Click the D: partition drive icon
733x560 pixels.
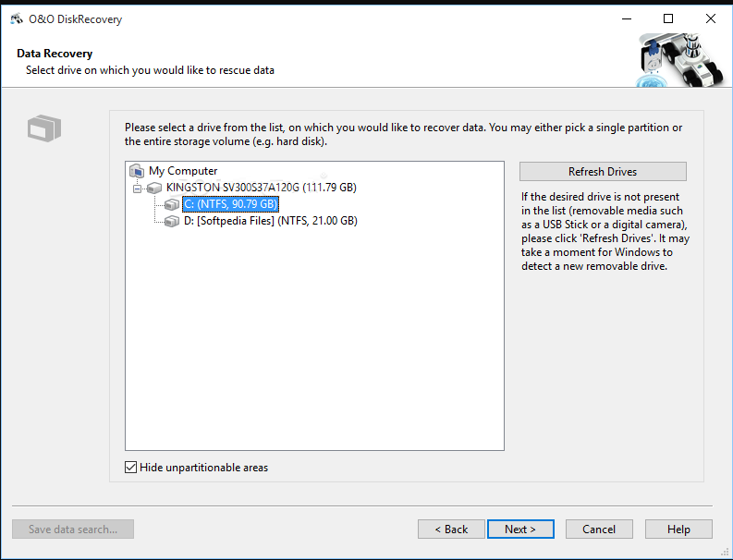point(172,221)
